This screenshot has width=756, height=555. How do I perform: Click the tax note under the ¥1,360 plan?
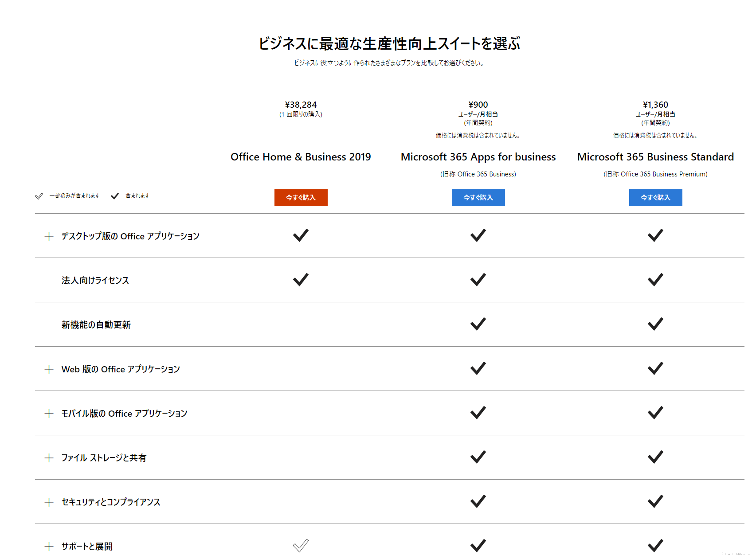655,135
